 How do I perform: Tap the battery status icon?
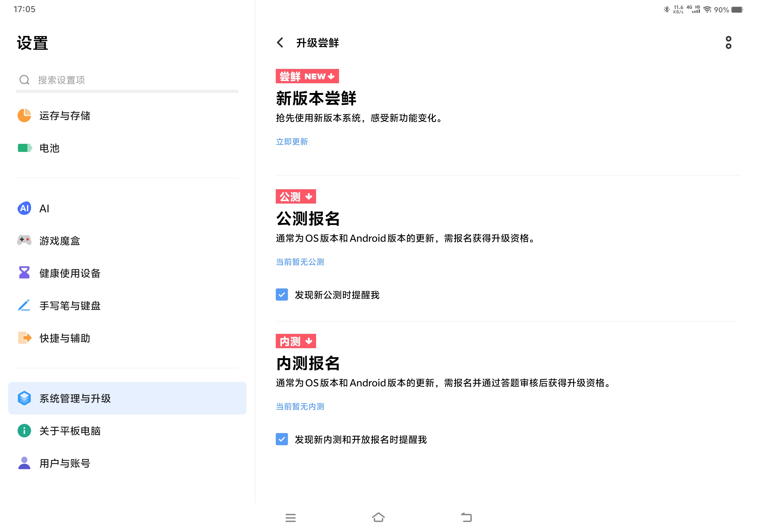click(x=737, y=9)
